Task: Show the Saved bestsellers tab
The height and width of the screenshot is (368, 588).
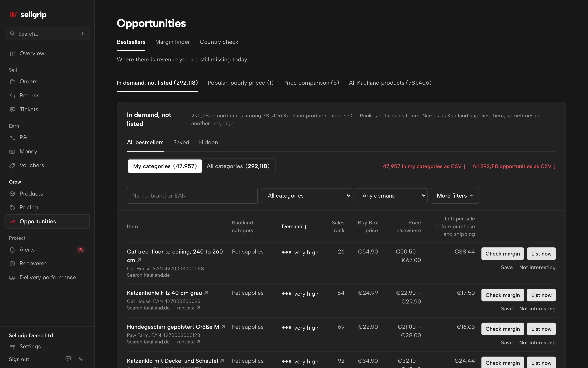Action: coord(181,143)
